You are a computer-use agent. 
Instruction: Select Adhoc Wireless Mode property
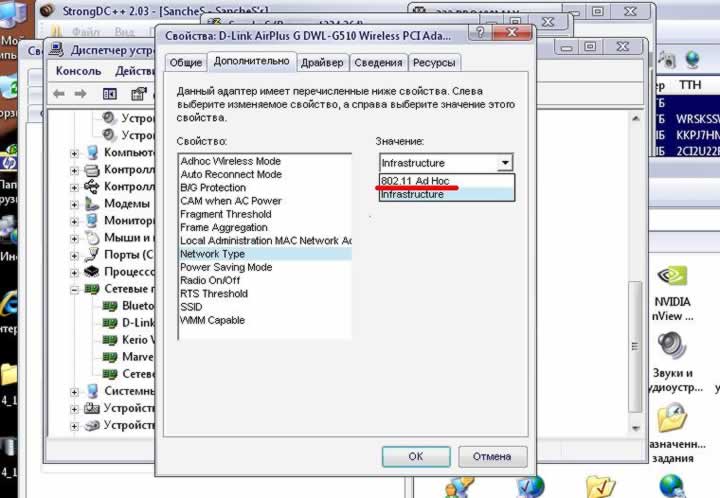[x=231, y=161]
